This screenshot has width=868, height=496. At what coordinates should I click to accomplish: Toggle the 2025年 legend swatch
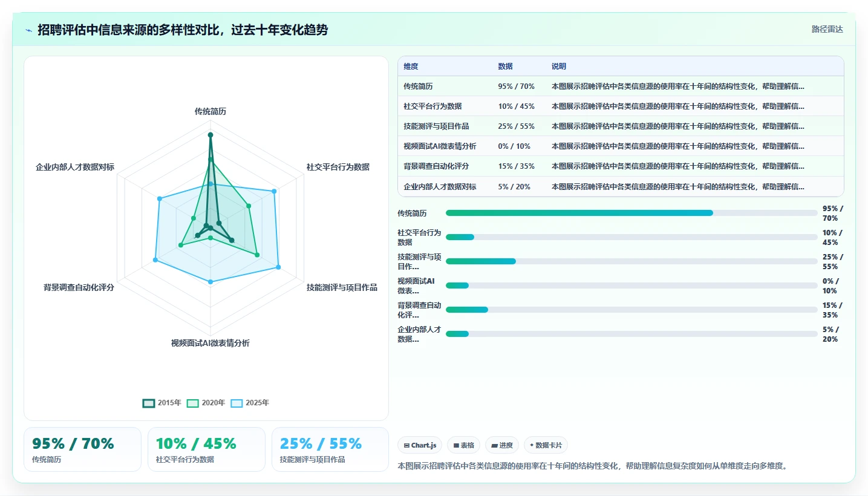point(237,403)
